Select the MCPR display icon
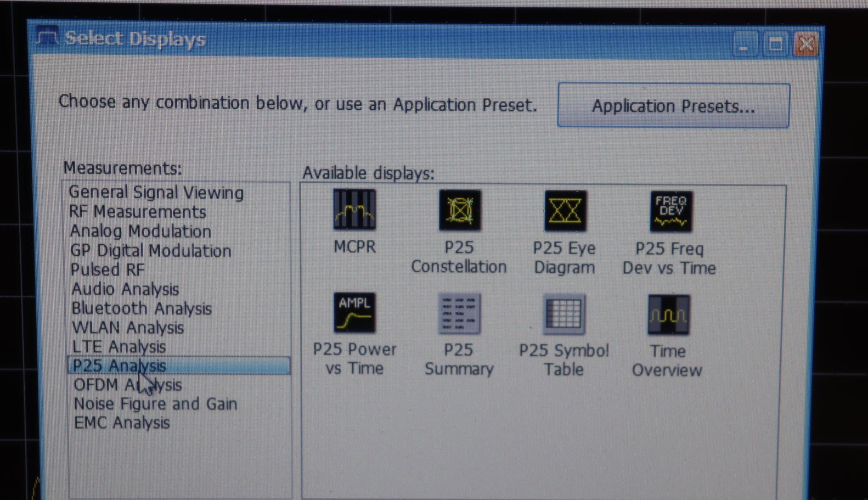Viewport: 868px width, 500px height. tap(354, 209)
